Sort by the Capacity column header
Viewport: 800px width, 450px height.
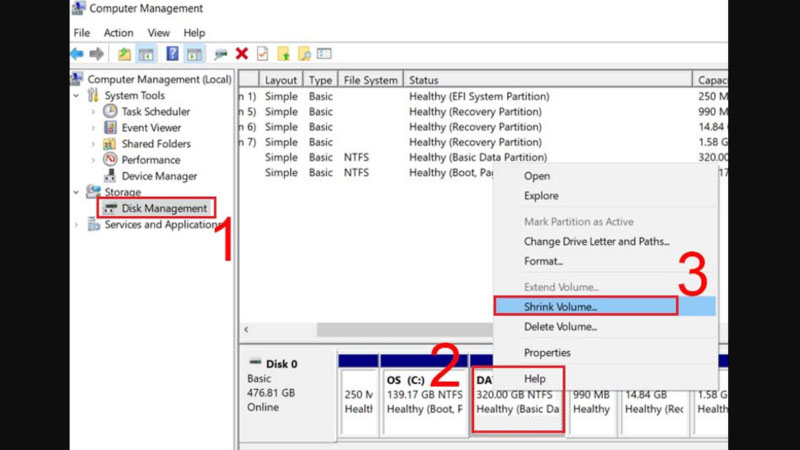point(711,80)
